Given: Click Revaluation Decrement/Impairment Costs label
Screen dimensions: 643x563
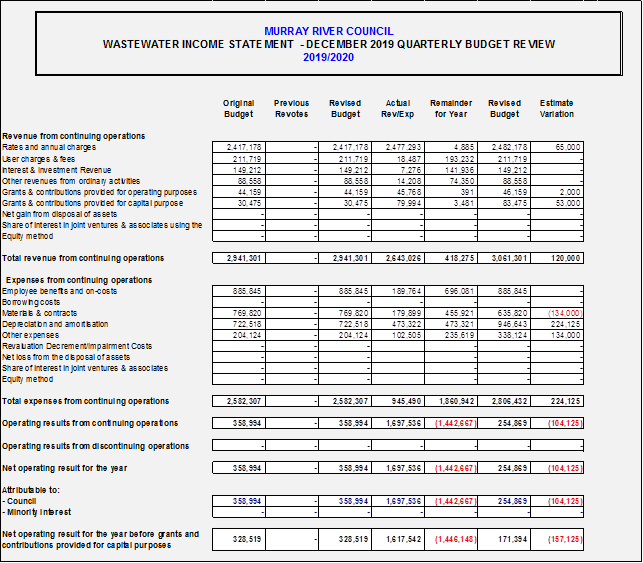Looking at the screenshot, I should (x=77, y=346).
